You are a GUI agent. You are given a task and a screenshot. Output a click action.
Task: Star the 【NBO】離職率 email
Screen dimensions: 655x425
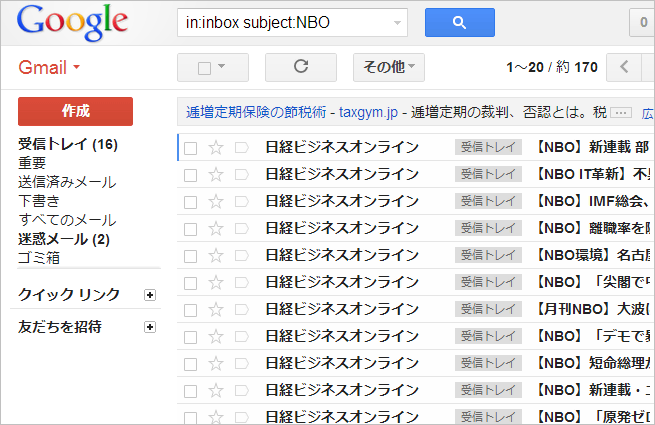216,229
